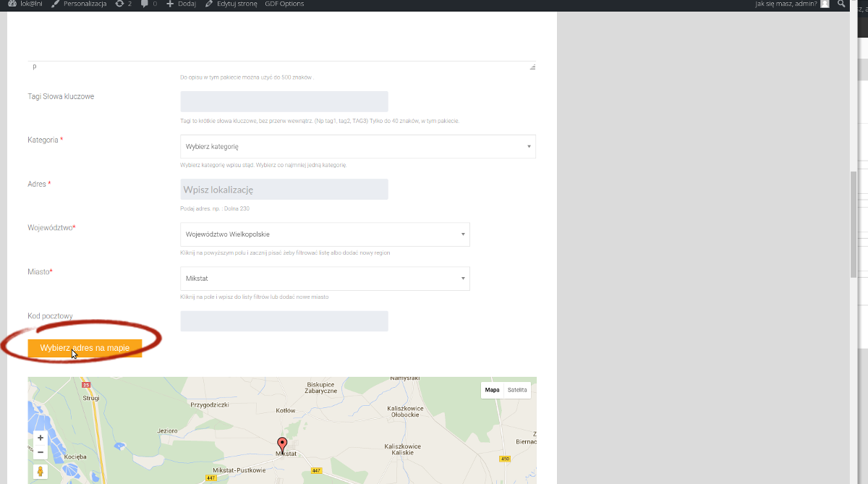This screenshot has width=868, height=484.
Task: Click the 'Wybierz adres na mapie' button
Action: click(85, 348)
